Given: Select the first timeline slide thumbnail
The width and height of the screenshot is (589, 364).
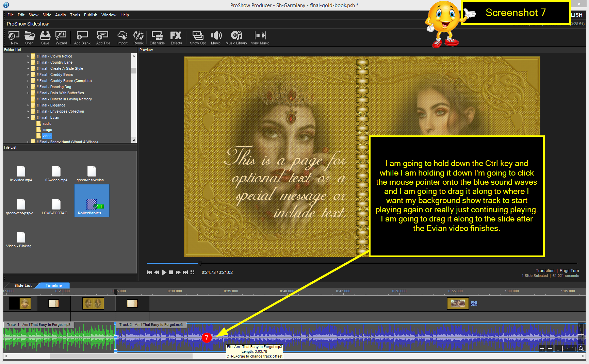Looking at the screenshot, I should tap(20, 303).
